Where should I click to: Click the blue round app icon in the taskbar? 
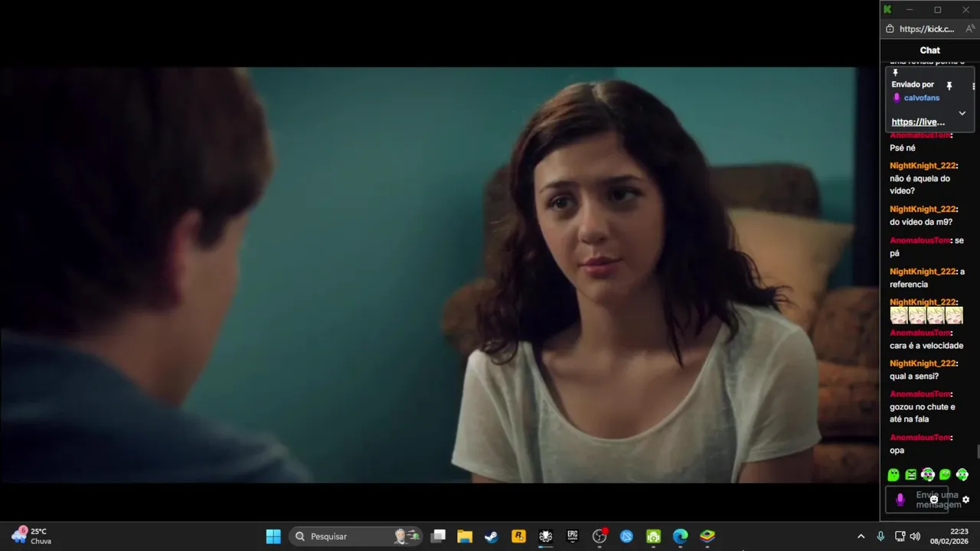click(x=626, y=536)
